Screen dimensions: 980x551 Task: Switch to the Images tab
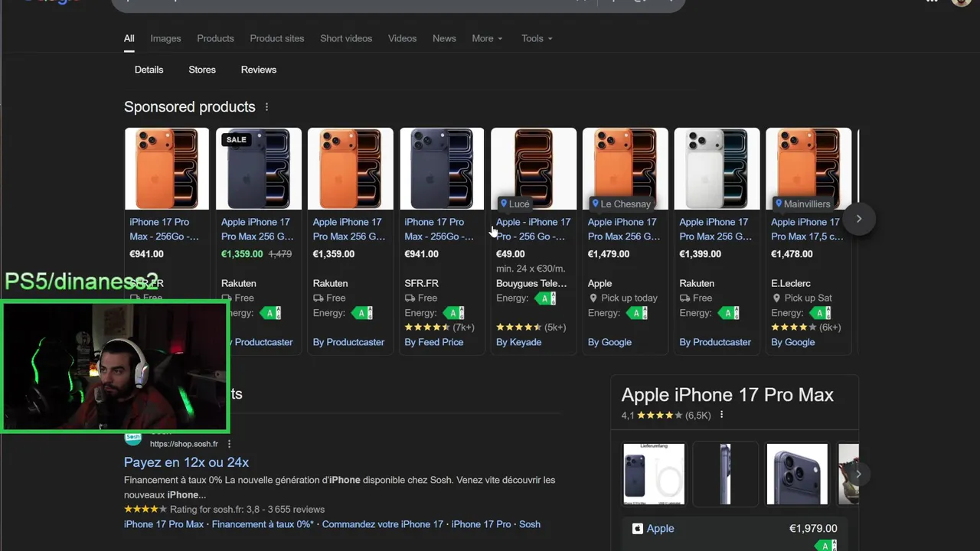[165, 38]
